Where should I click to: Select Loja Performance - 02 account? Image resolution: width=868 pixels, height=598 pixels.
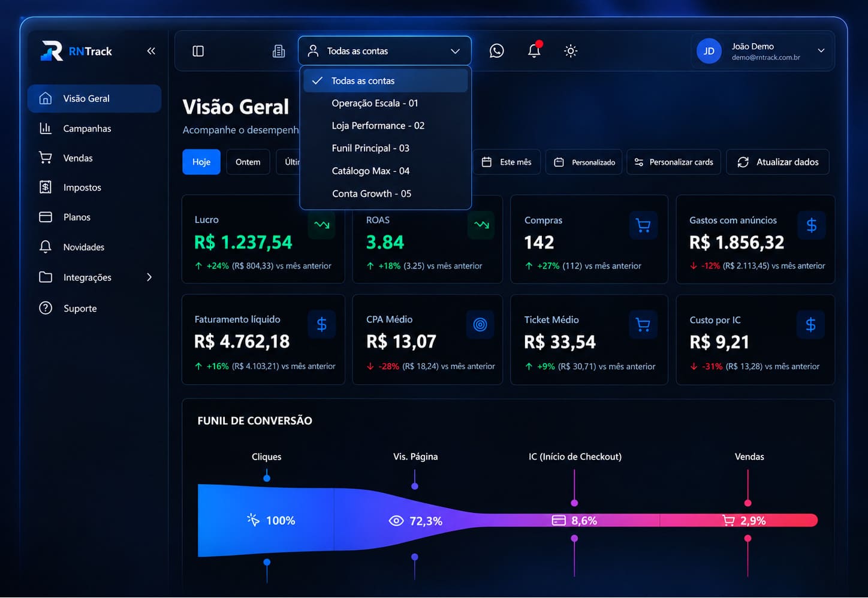(385, 125)
